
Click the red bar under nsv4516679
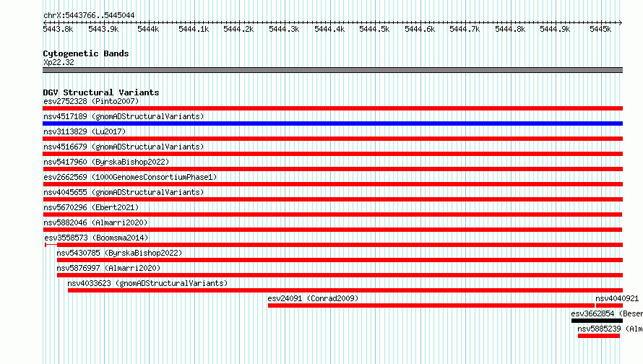332,154
